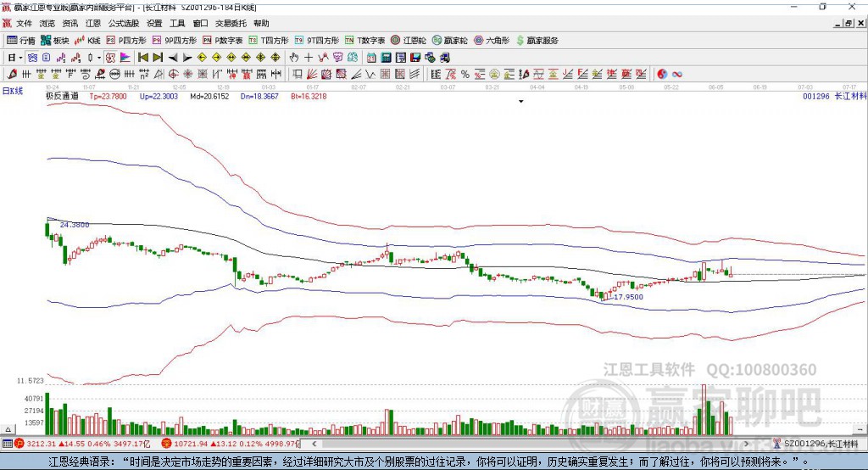Screen dimensions: 868x470
Task: Click the blue-red infinity icon
Action: [x=677, y=75]
